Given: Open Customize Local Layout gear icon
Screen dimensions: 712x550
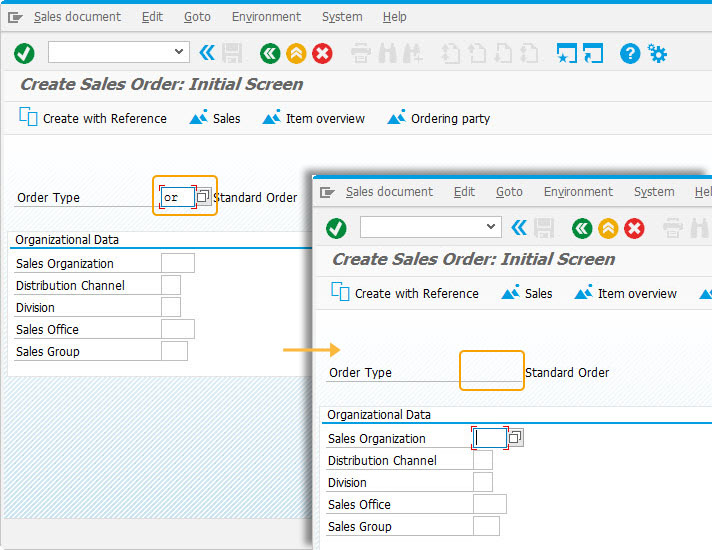Looking at the screenshot, I should [657, 53].
